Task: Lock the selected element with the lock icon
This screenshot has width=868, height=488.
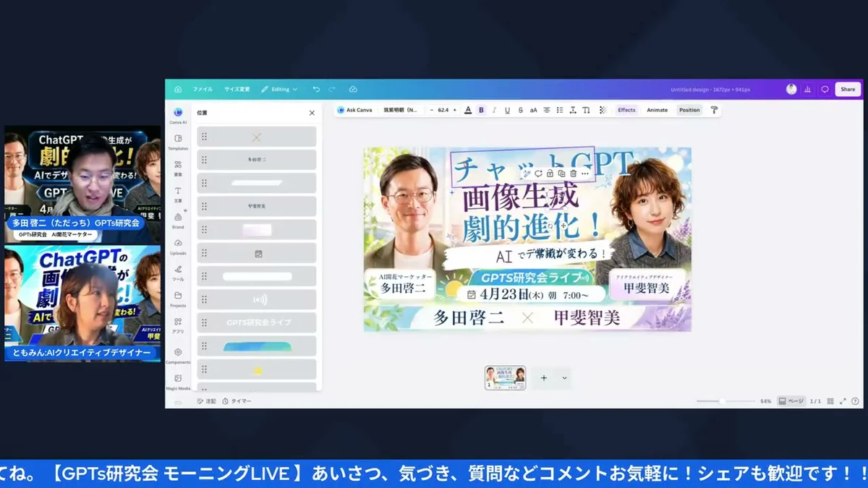Action: tap(550, 174)
